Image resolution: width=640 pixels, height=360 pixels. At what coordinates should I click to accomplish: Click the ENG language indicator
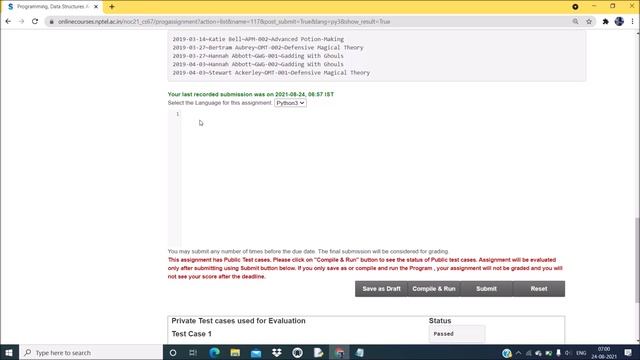tap(581, 353)
